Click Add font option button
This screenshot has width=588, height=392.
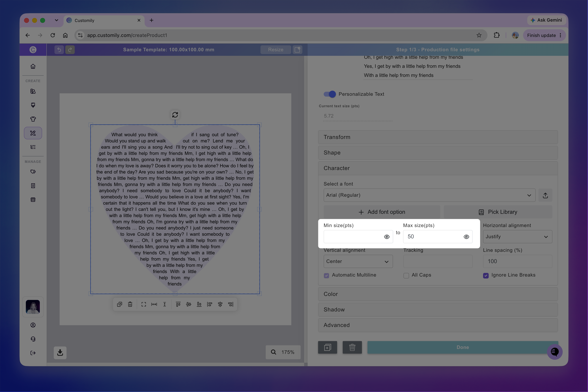point(382,212)
